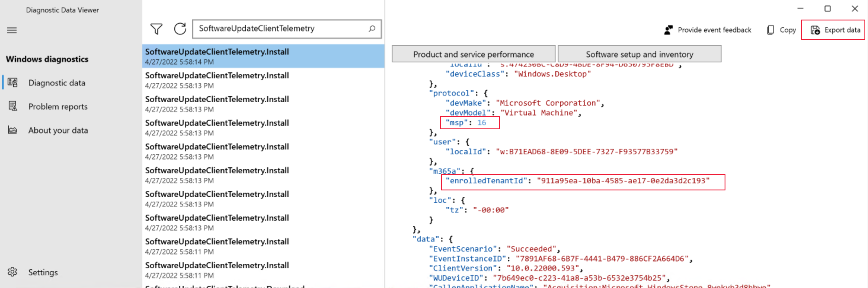This screenshot has width=868, height=288.
Task: Click the msp value 16
Action: click(482, 123)
